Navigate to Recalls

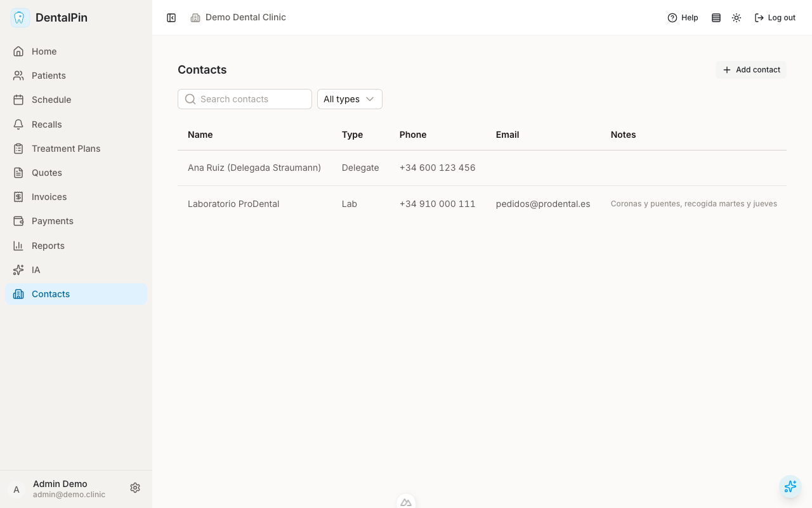pyautogui.click(x=76, y=124)
